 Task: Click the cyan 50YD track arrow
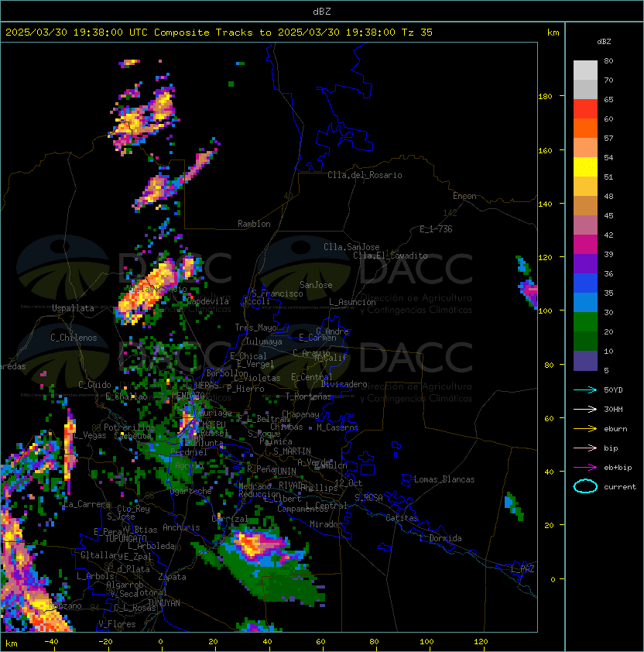coord(585,390)
